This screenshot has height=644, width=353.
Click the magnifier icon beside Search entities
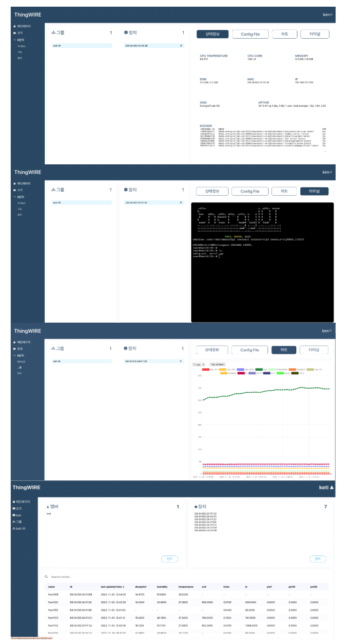pyautogui.click(x=46, y=577)
